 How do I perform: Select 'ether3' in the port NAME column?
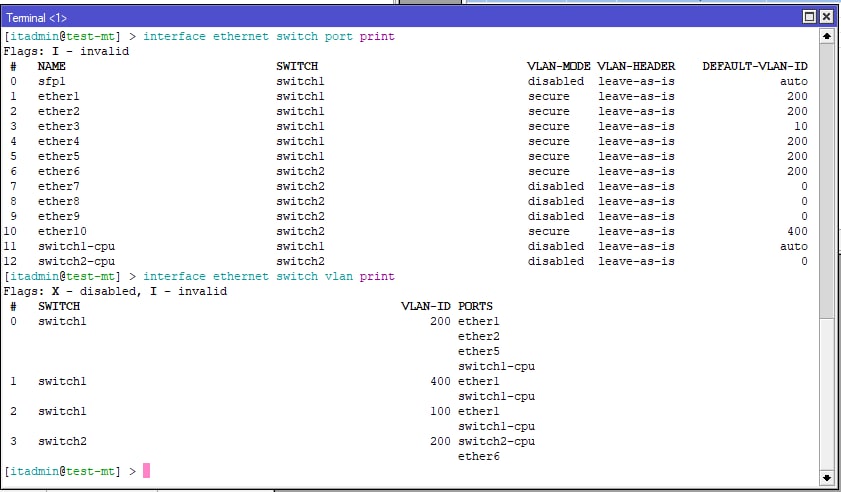click(x=58, y=127)
